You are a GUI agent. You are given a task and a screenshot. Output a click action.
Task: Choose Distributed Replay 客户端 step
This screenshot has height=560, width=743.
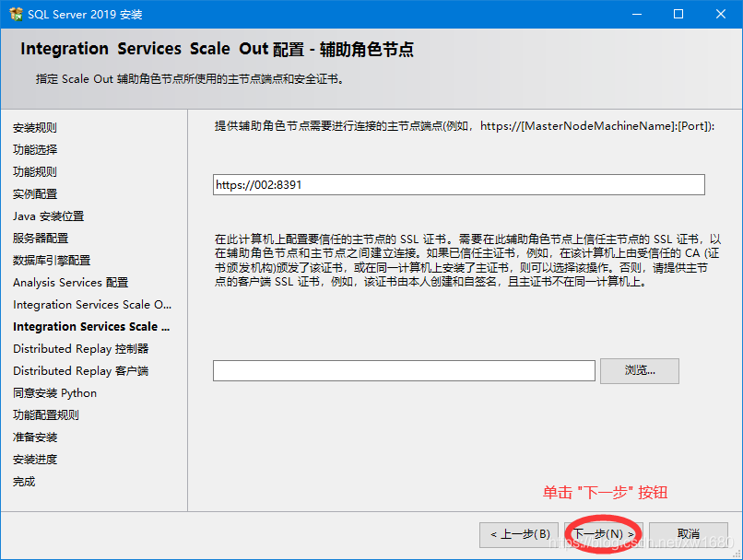pos(80,371)
